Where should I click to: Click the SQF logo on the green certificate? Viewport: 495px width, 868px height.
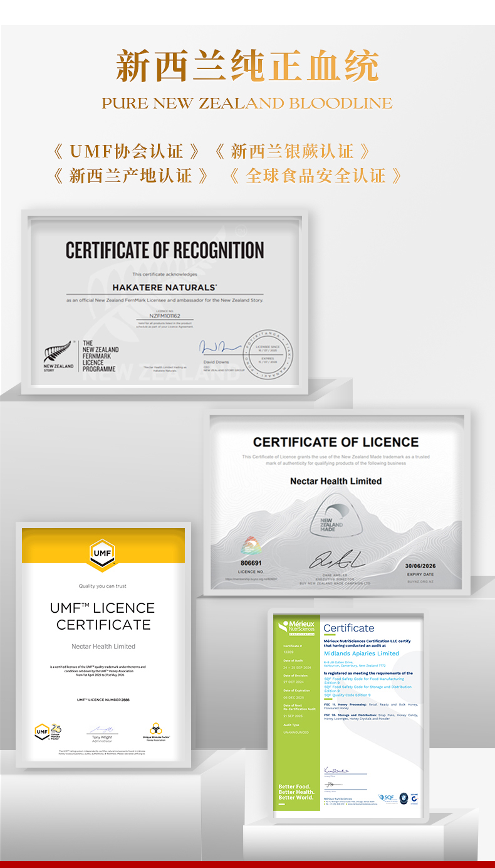(385, 798)
